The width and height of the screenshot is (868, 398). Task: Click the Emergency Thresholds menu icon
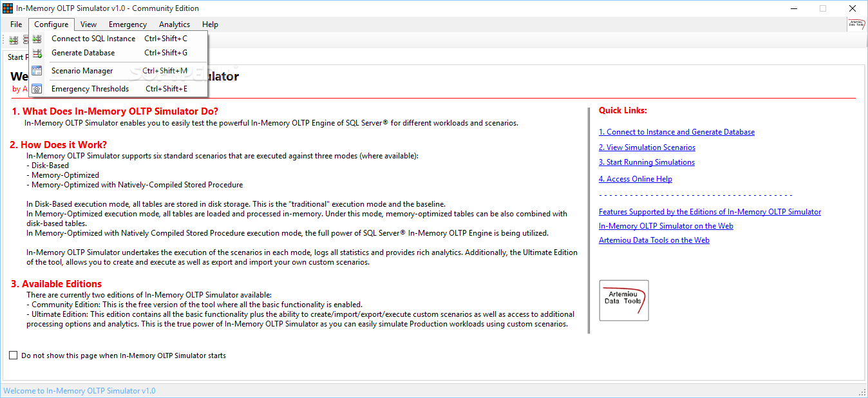pos(37,89)
